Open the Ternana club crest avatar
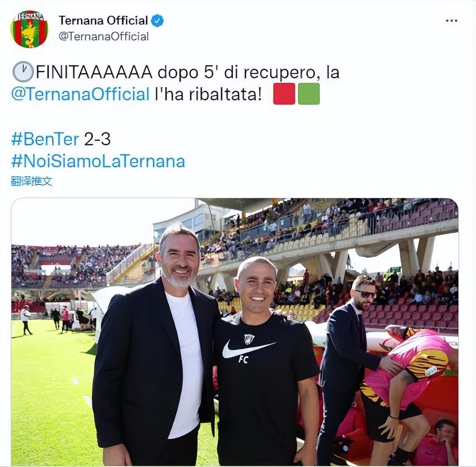This screenshot has height=467, width=476. pyautogui.click(x=30, y=29)
